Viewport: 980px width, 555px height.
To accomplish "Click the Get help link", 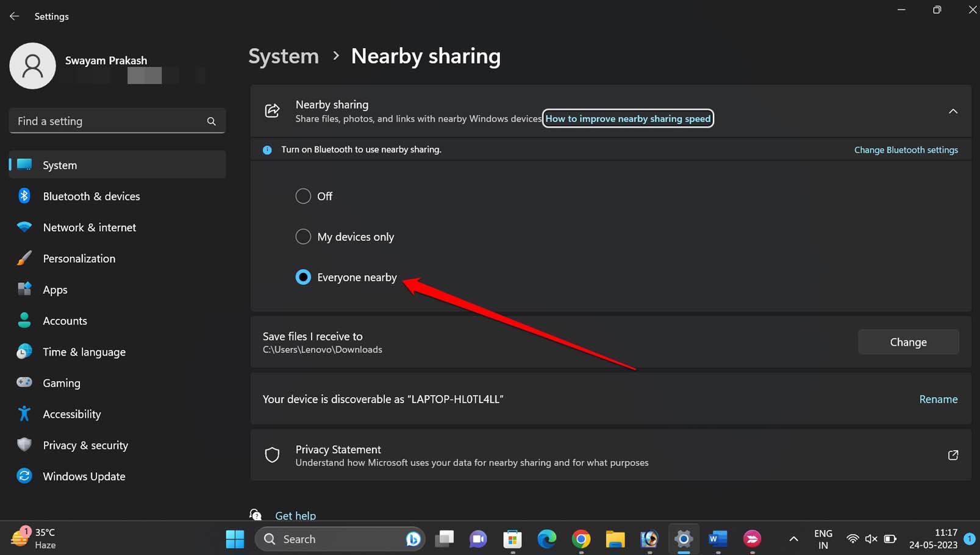I will coord(295,515).
